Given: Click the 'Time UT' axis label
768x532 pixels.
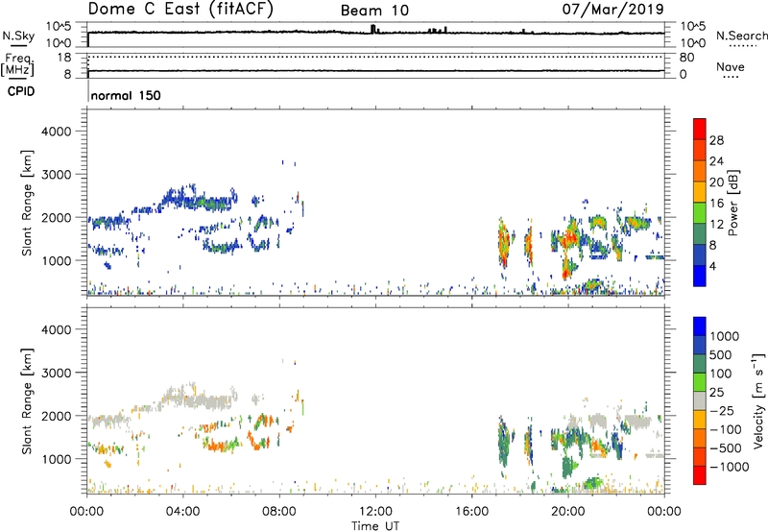Looking at the screenshot, I should [x=375, y=525].
